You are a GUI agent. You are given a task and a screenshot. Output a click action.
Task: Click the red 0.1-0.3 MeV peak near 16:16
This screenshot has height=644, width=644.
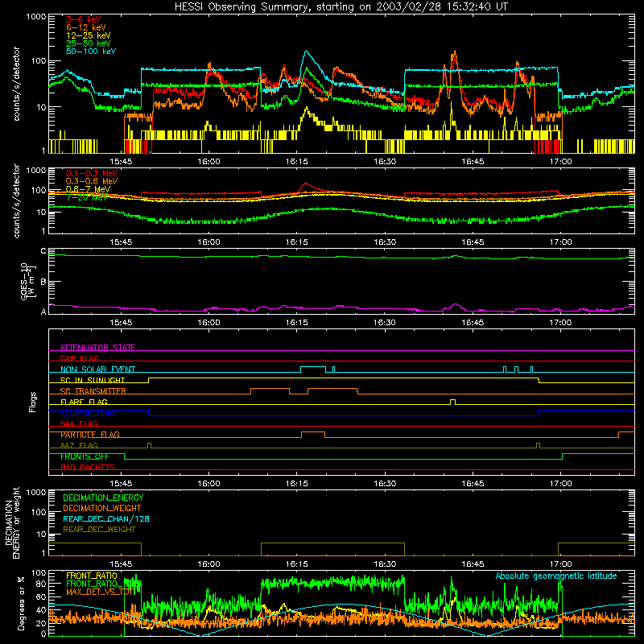[305, 184]
